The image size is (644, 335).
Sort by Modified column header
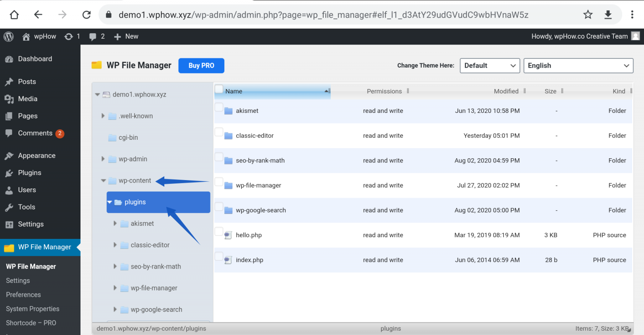click(506, 92)
